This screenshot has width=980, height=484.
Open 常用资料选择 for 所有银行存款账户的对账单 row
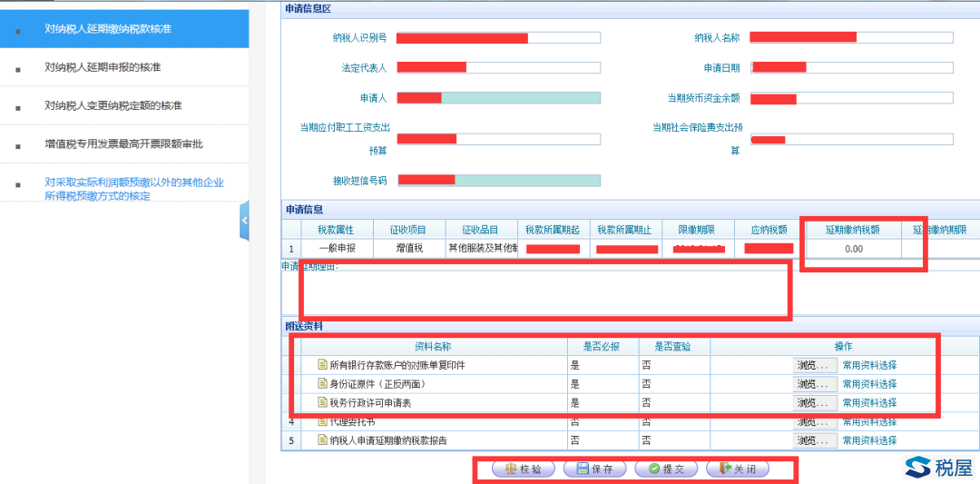coord(869,365)
